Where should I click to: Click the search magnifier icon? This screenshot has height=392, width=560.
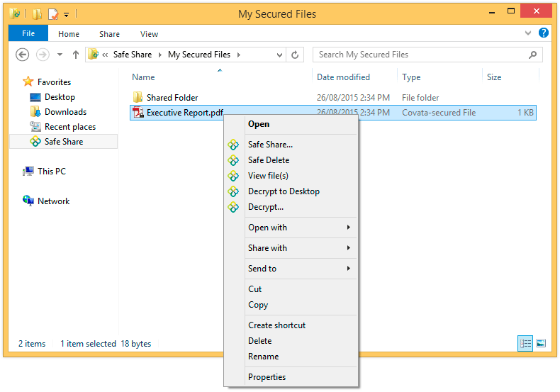tap(532, 55)
